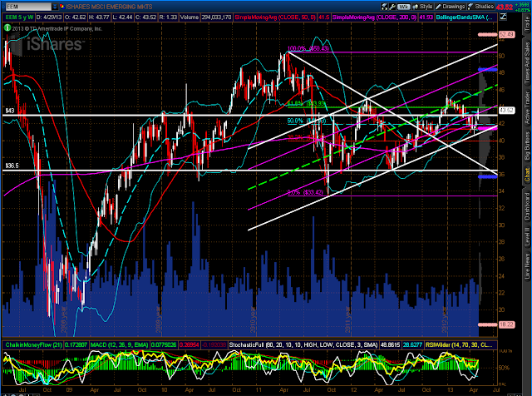Open the Drawings menu
The image size is (532, 396).
coord(450,7)
